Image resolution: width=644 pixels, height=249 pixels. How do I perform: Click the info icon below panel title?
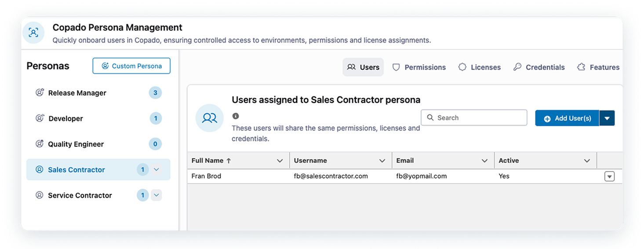[236, 116]
